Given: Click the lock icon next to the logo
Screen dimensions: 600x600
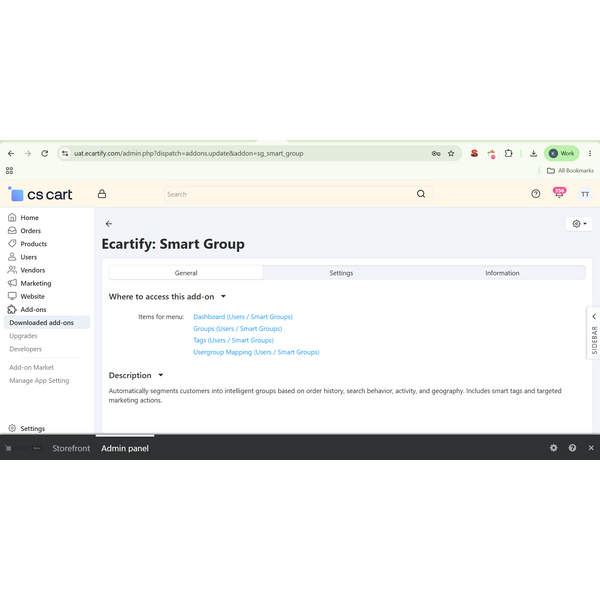Looking at the screenshot, I should 102,194.
